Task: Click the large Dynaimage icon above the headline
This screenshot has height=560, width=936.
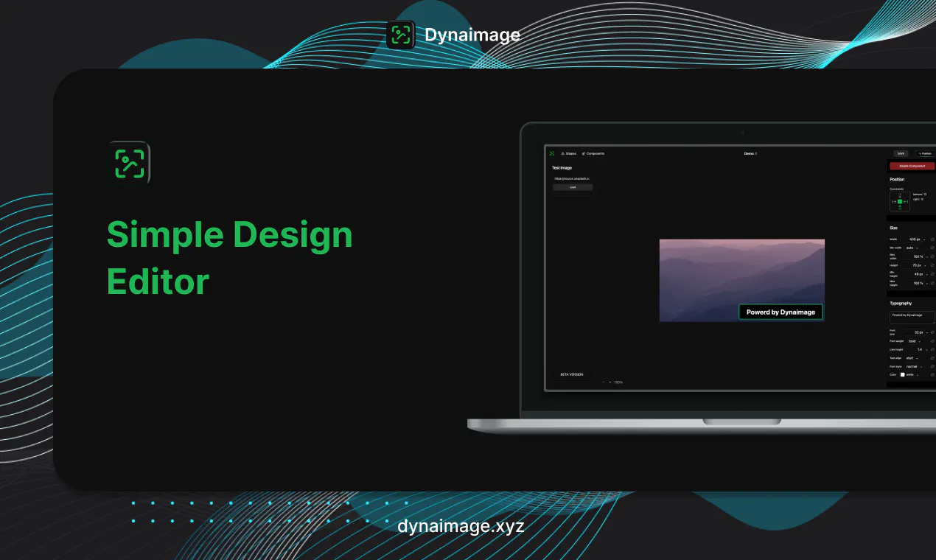Action: coord(129,163)
